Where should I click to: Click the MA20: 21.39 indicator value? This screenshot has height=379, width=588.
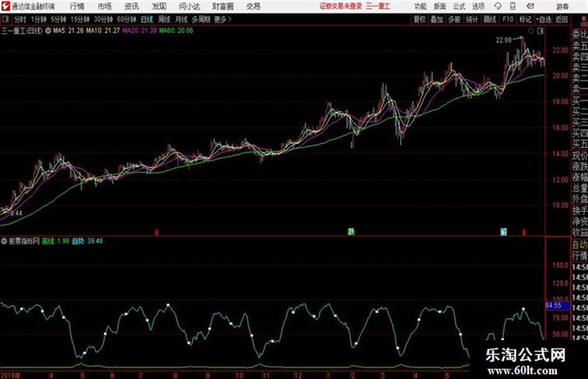click(x=139, y=30)
